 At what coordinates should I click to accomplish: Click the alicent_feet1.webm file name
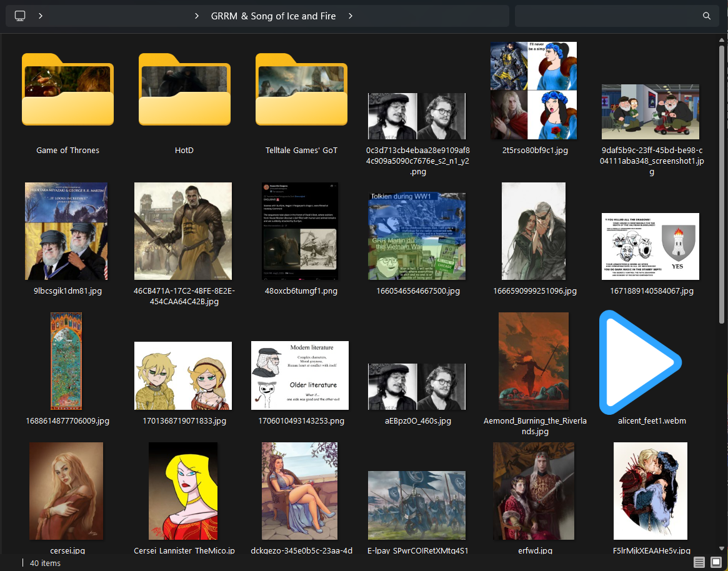point(652,421)
